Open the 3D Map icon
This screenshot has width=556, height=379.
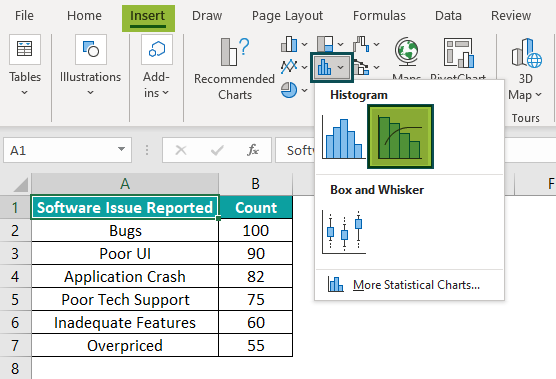(526, 53)
